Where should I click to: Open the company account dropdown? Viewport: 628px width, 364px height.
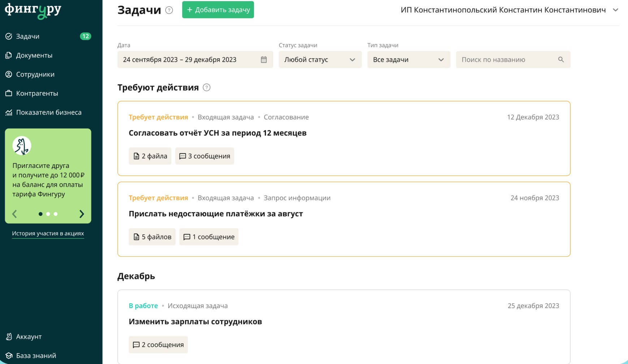point(615,10)
